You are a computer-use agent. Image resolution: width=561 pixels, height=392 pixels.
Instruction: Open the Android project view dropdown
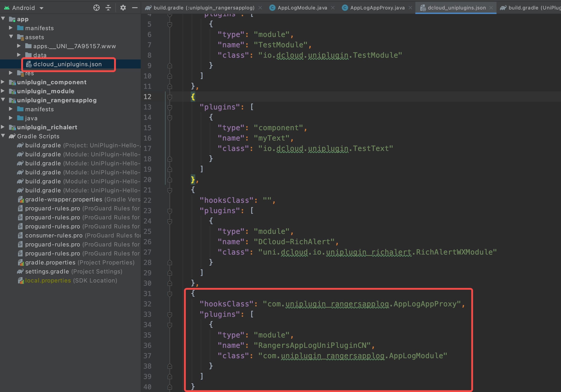point(24,8)
